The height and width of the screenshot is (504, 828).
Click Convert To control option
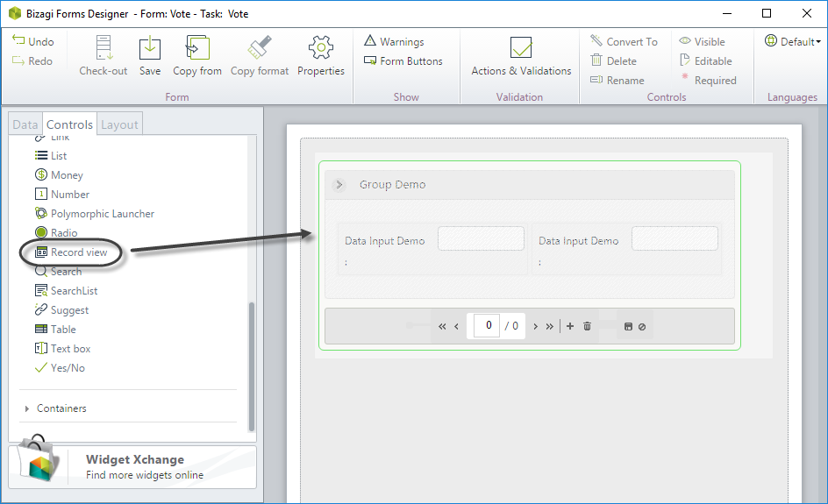(x=625, y=41)
